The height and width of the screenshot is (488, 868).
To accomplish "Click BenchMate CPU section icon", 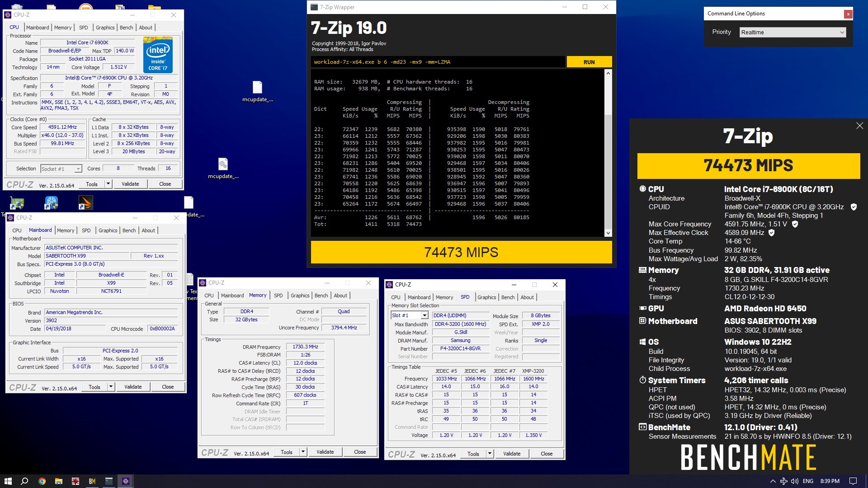I will pos(642,189).
